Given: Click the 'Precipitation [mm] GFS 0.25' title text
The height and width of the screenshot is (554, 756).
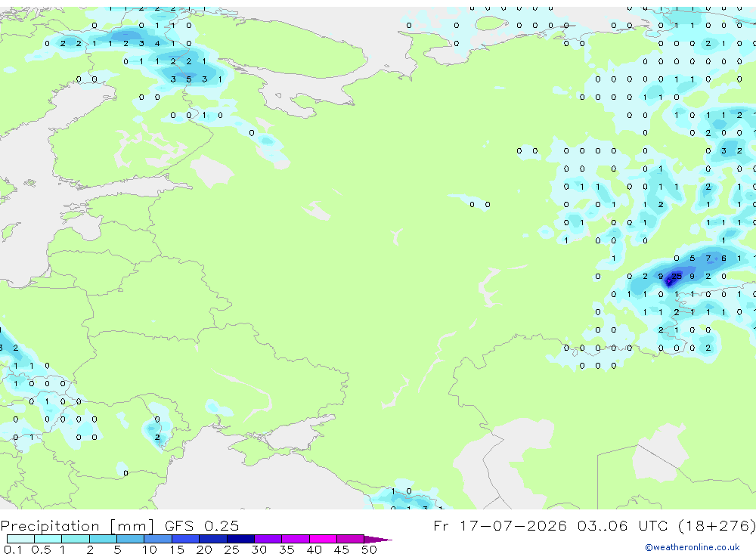Looking at the screenshot, I should [119, 525].
